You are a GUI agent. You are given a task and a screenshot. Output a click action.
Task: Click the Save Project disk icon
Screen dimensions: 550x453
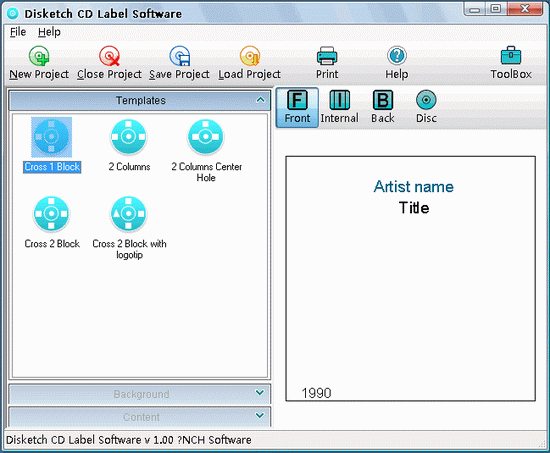[x=180, y=56]
